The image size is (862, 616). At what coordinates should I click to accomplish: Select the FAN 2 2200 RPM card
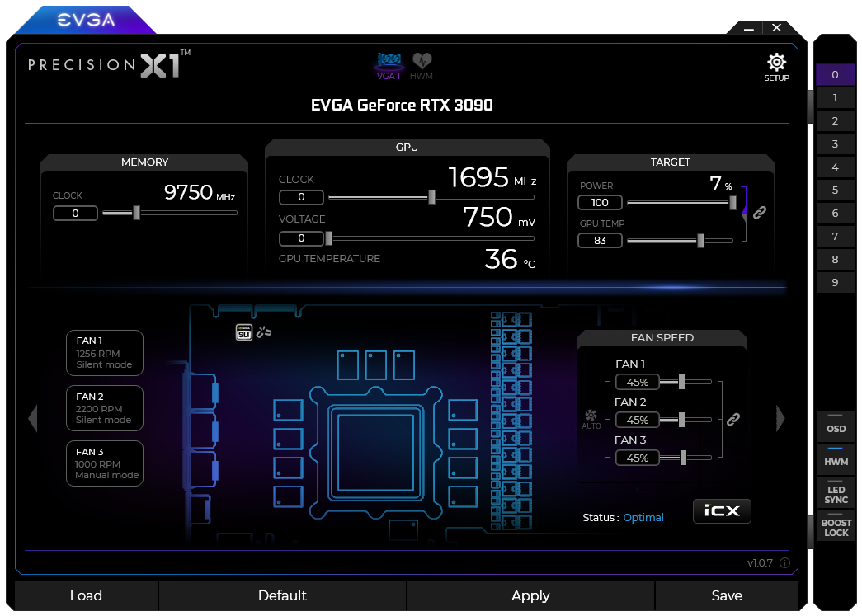[x=105, y=407]
